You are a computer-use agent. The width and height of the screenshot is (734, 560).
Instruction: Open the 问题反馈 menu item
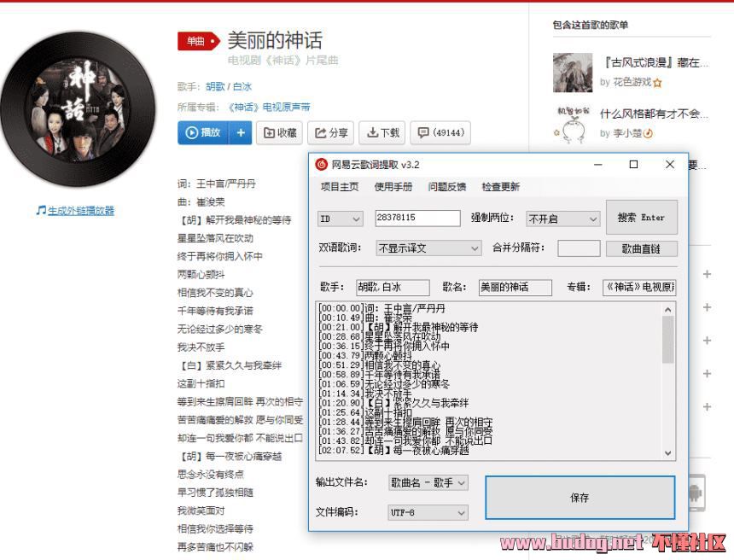tap(447, 187)
